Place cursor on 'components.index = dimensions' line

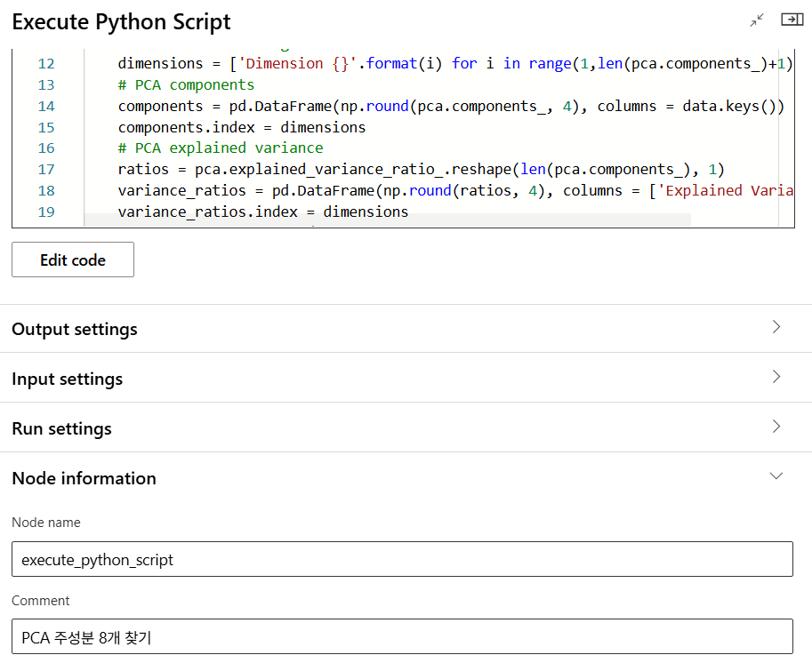241,128
